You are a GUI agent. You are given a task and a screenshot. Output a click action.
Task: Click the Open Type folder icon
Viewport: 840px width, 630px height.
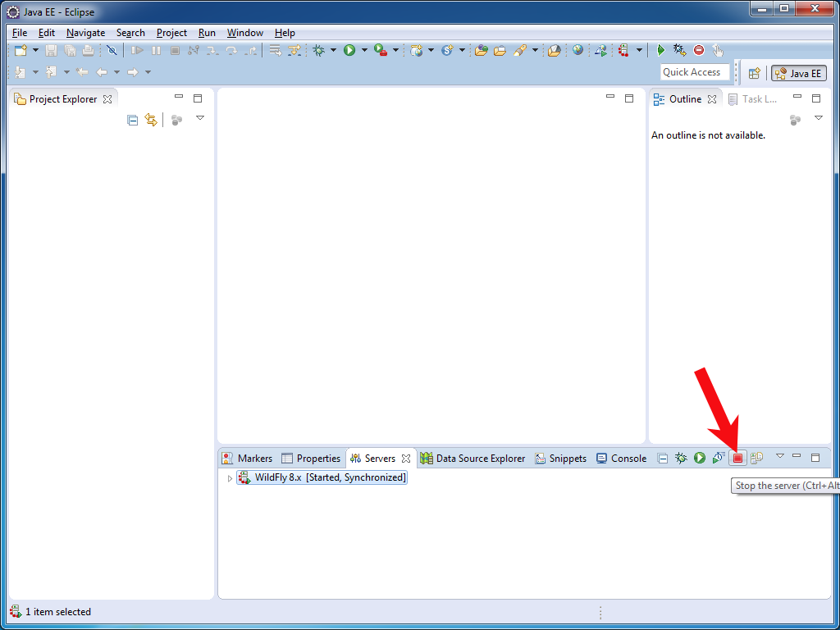(x=481, y=50)
